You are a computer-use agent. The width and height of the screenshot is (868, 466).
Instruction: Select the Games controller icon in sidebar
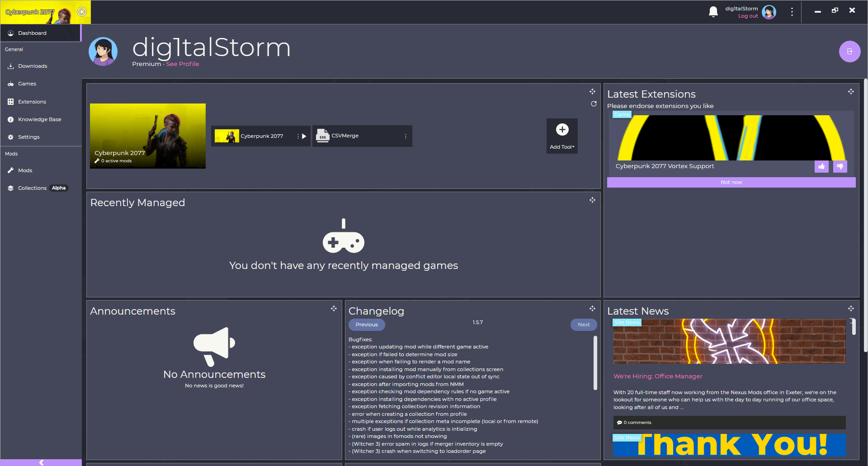(x=27, y=84)
